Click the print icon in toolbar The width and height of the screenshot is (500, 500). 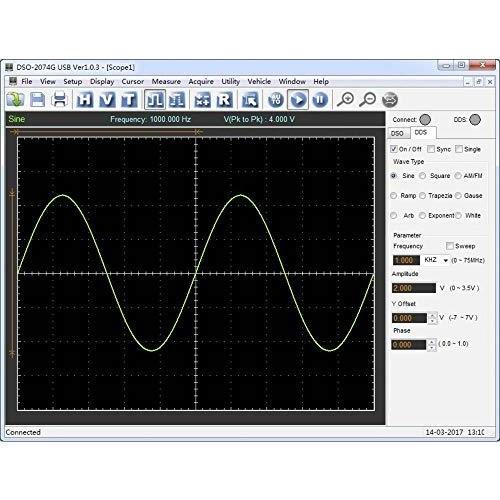coord(60,100)
